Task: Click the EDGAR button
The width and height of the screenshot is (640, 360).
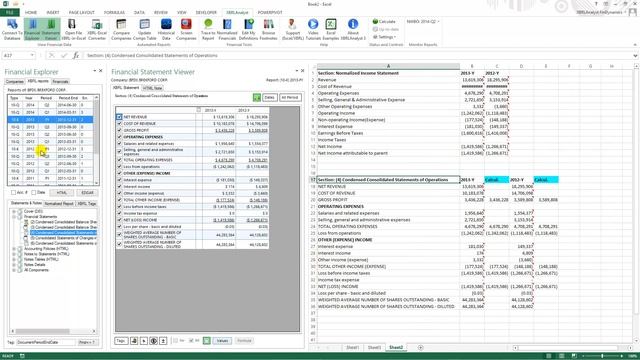Action: [87, 192]
